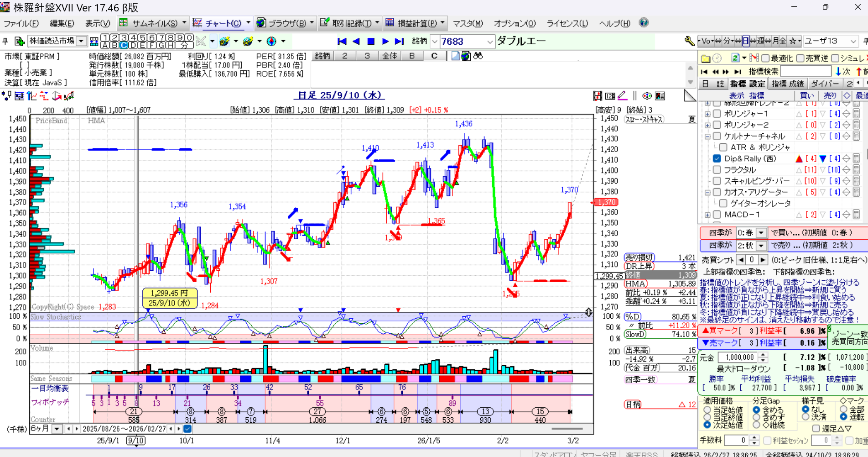Uncheck the Dip&Rally (西) indicator checkbox

[x=717, y=158]
